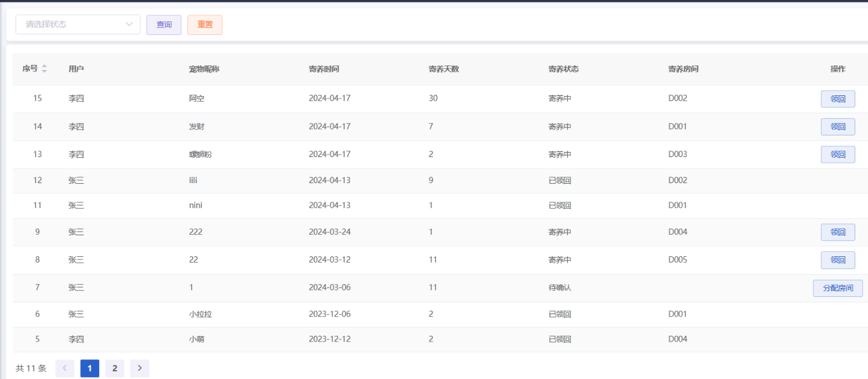Select page 1 in pagination
This screenshot has width=868, height=379.
[x=90, y=368]
